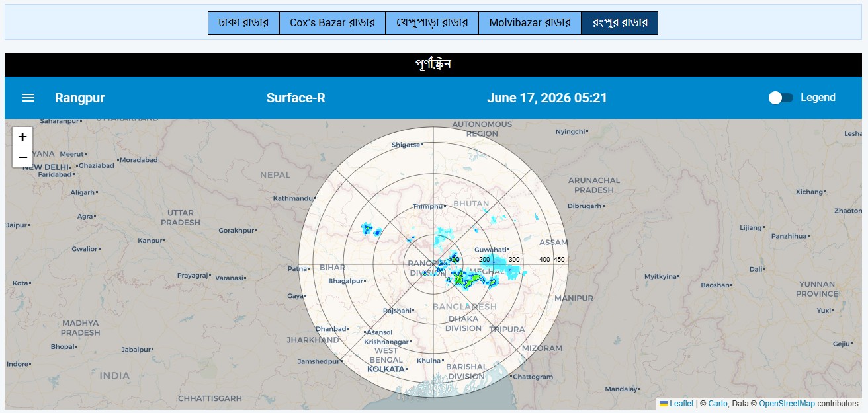The image size is (868, 413).
Task: Click the Rangpur station name
Action: coord(80,98)
